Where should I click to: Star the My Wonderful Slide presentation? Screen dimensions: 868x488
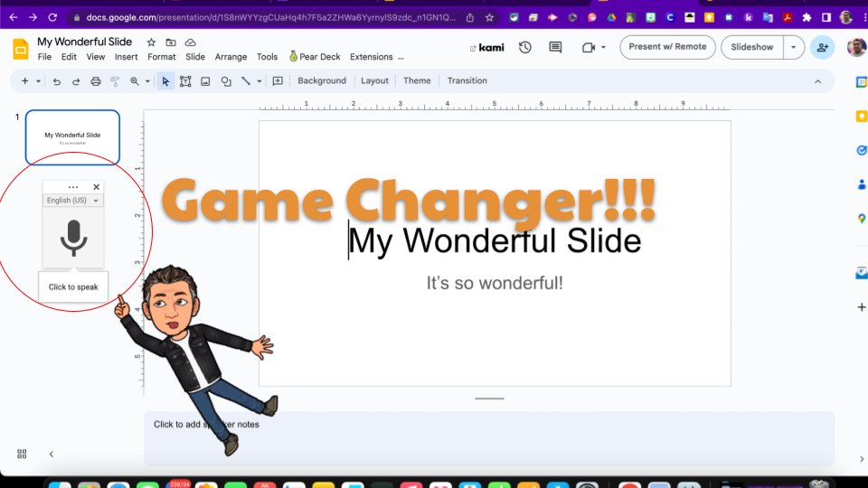pyautogui.click(x=151, y=42)
